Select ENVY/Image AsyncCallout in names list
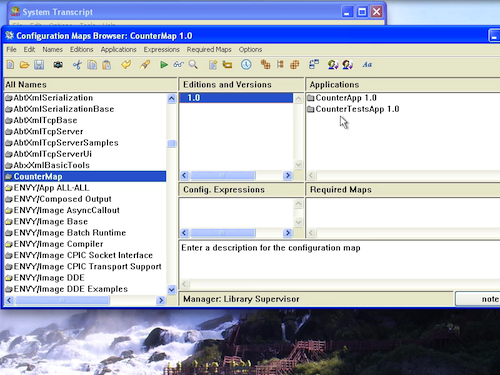500x375 pixels. (x=85, y=210)
